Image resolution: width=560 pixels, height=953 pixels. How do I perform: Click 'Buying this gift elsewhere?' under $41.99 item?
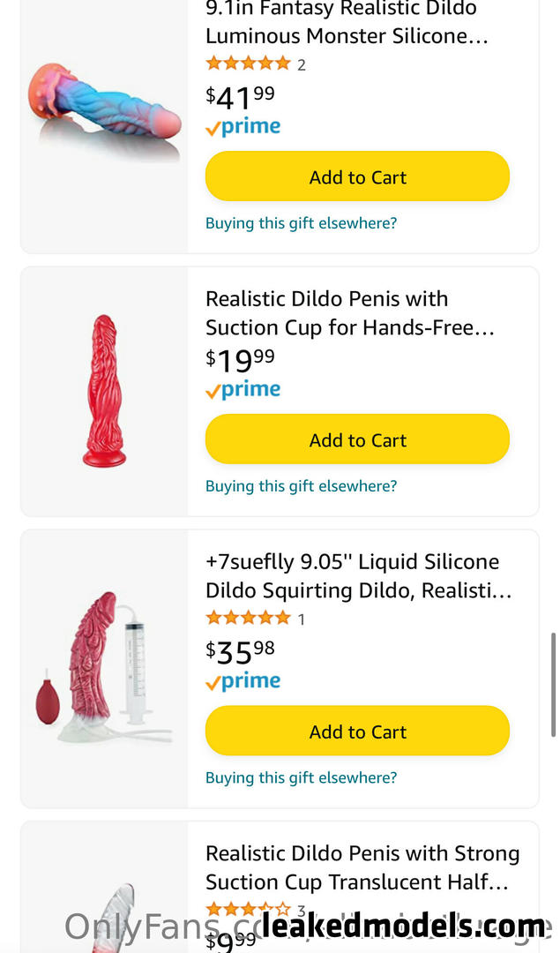[302, 223]
